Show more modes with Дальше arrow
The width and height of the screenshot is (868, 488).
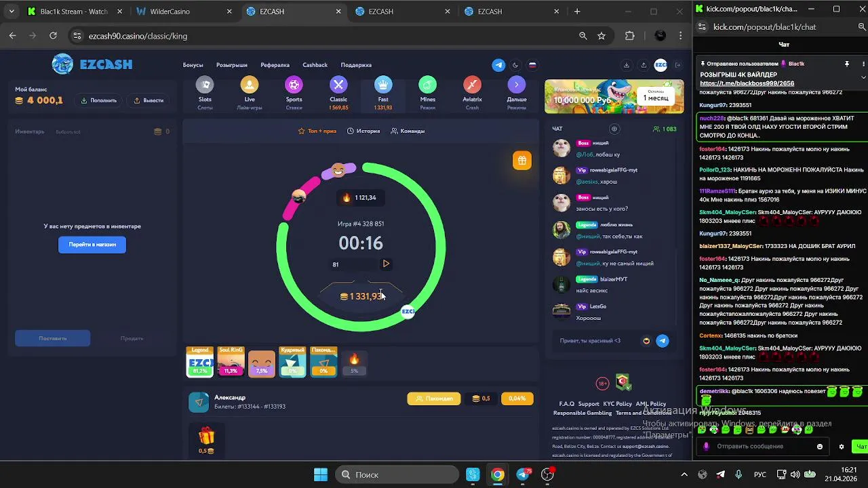[x=517, y=85]
